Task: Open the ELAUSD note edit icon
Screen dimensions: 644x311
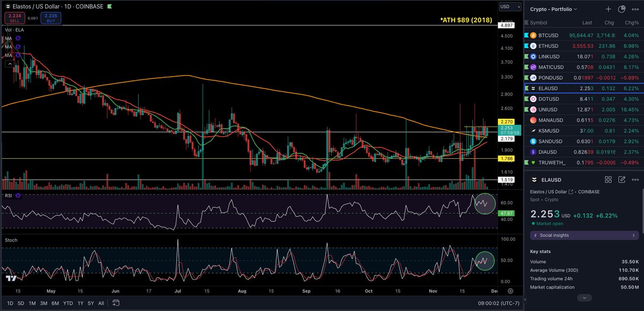Action: (x=621, y=180)
